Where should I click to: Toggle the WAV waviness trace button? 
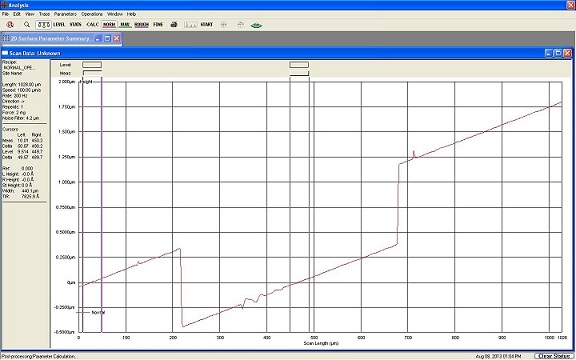pyautogui.click(x=125, y=25)
